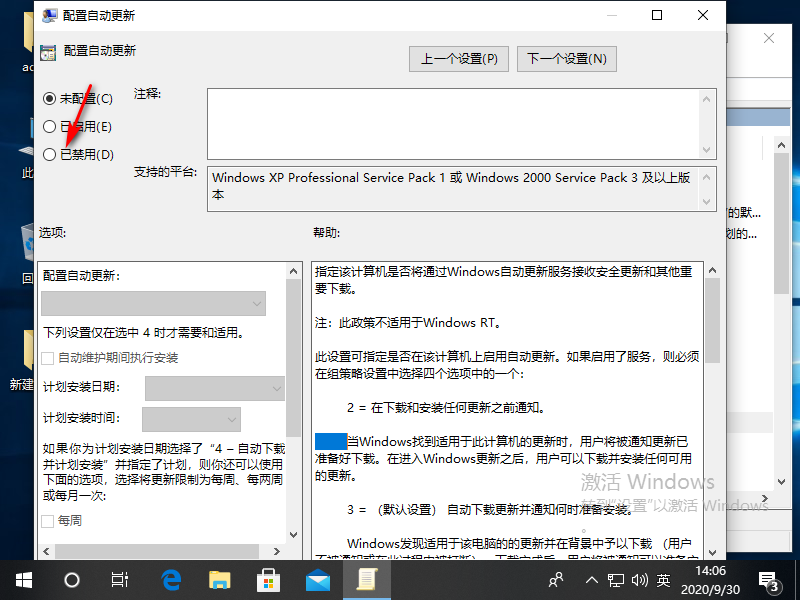
Task: Launch Microsoft Edge from the taskbar
Action: [170, 579]
